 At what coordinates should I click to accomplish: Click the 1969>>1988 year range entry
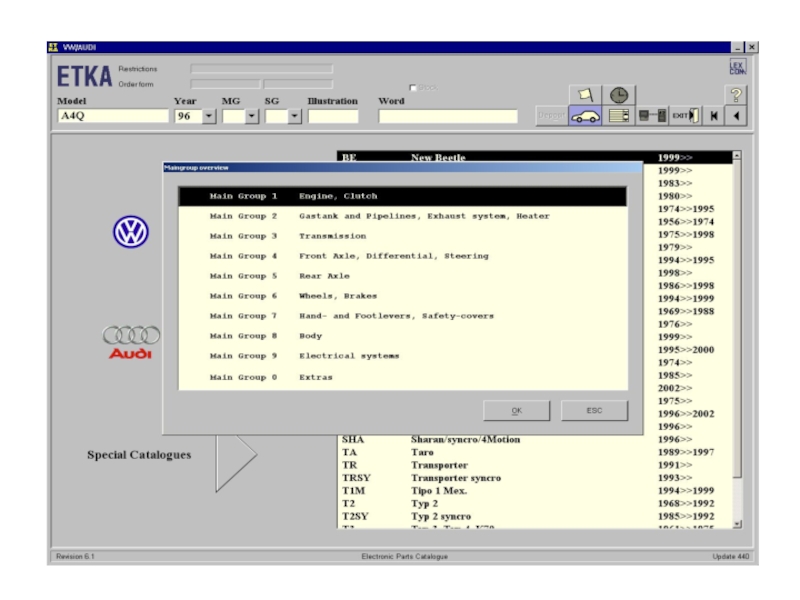point(686,311)
